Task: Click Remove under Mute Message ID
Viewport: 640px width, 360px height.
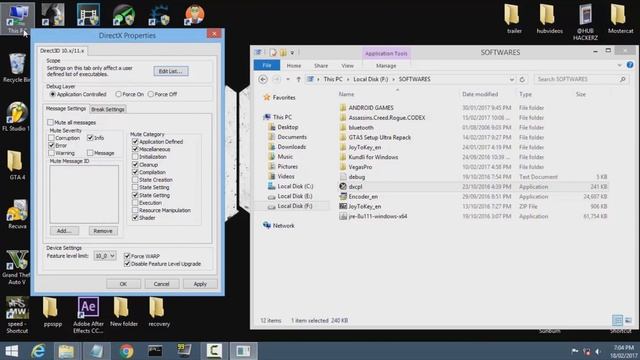Action: pos(103,231)
